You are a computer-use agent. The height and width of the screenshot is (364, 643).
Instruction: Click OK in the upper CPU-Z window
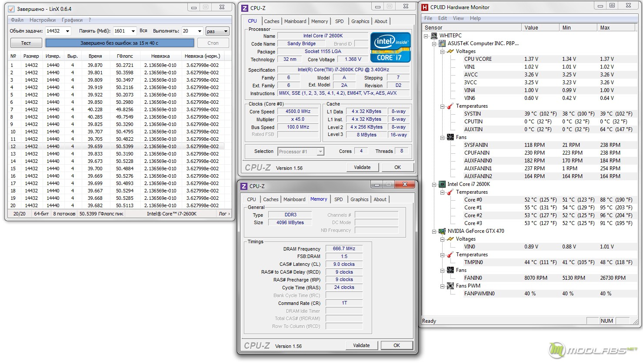tap(397, 167)
